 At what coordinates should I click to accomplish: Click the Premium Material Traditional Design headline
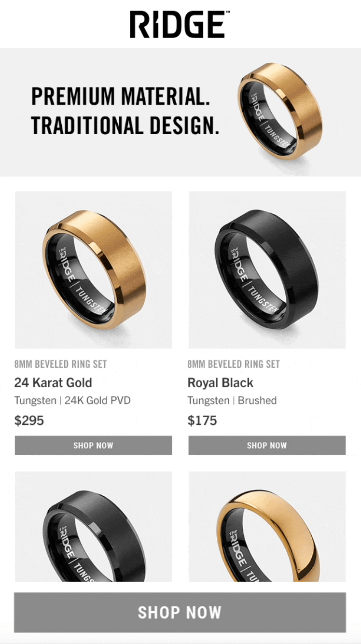click(x=125, y=111)
